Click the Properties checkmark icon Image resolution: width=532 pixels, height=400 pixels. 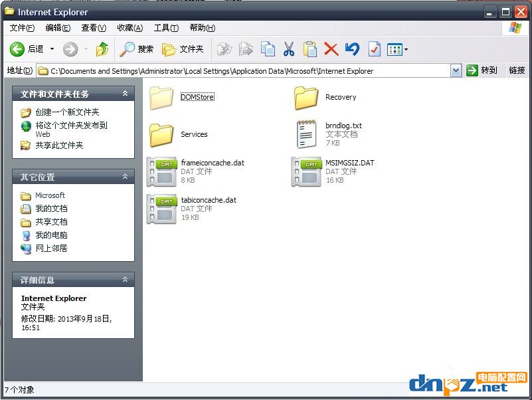[x=374, y=49]
